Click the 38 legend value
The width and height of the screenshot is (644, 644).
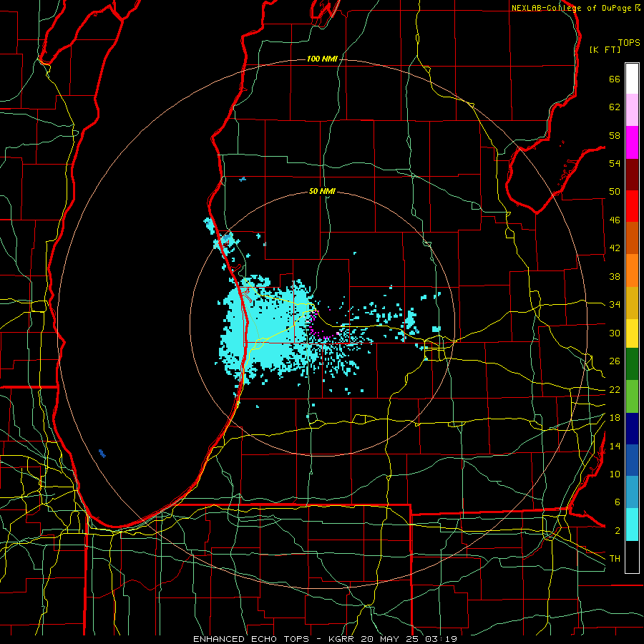click(615, 276)
